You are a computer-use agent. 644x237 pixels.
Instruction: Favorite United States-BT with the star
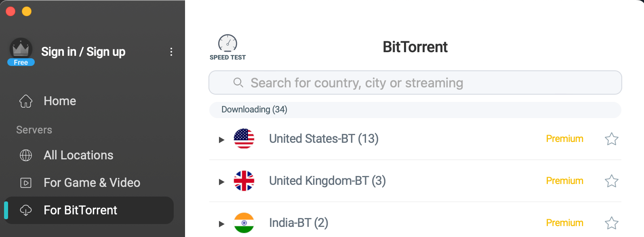coord(612,139)
